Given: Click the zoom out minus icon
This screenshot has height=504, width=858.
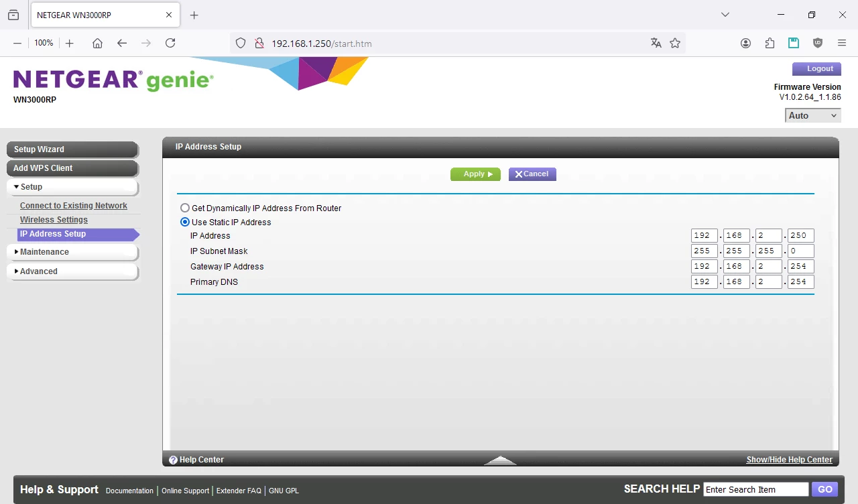Looking at the screenshot, I should pyautogui.click(x=17, y=43).
